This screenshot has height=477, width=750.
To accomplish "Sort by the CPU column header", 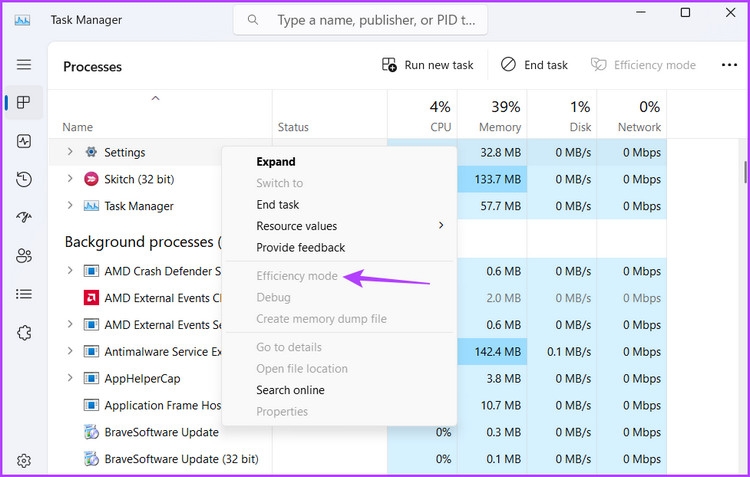I will tap(422, 114).
